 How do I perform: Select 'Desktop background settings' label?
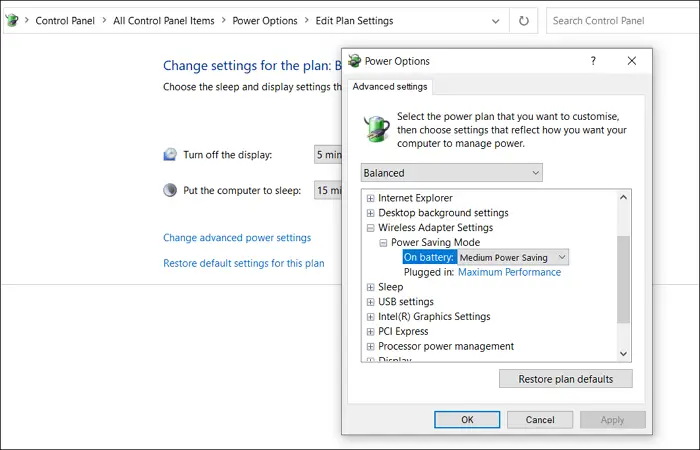pos(443,213)
